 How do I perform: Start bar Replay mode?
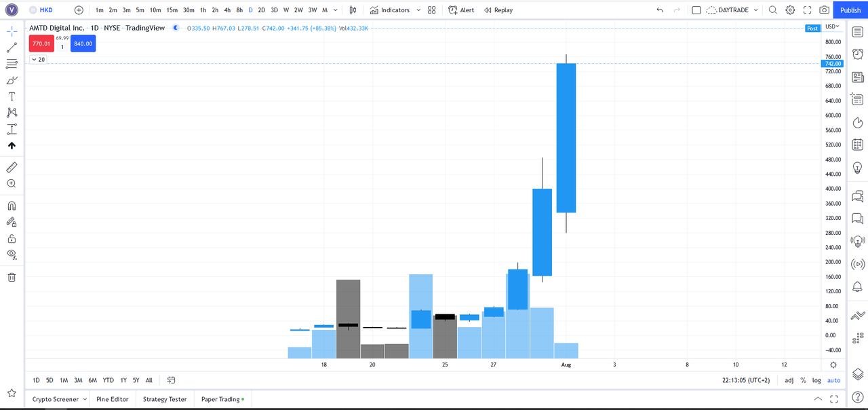coord(498,10)
